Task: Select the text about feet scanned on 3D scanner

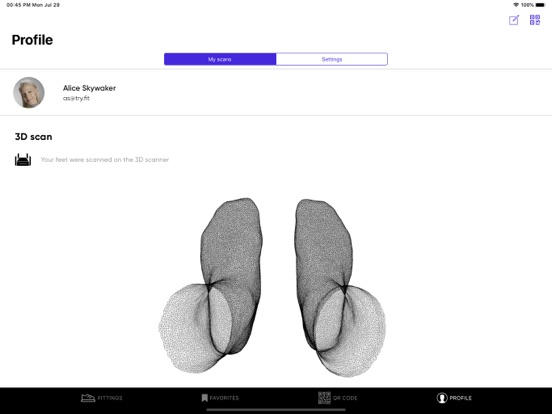Action: [105, 159]
